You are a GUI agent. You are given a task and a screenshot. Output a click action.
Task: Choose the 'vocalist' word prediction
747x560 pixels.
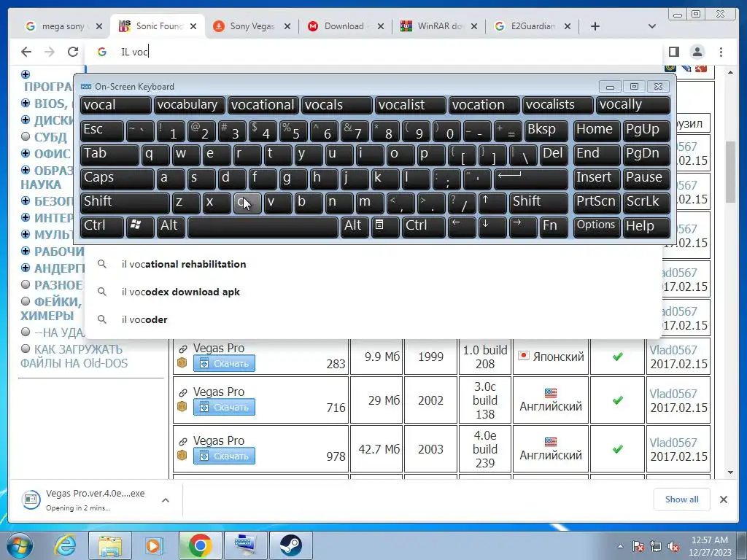(x=411, y=105)
